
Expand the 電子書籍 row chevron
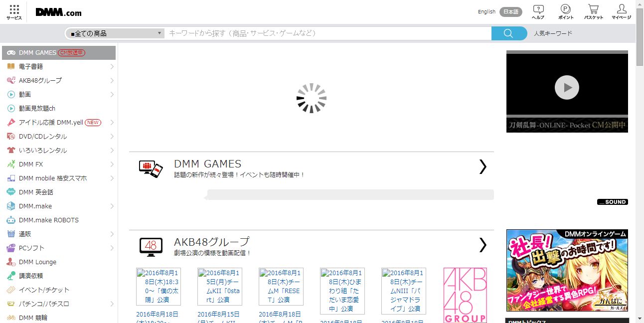(x=112, y=66)
